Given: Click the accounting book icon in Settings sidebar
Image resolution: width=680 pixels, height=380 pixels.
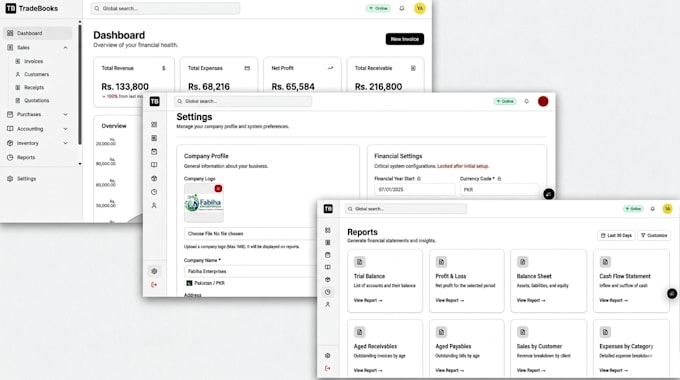Looking at the screenshot, I should 154,165.
